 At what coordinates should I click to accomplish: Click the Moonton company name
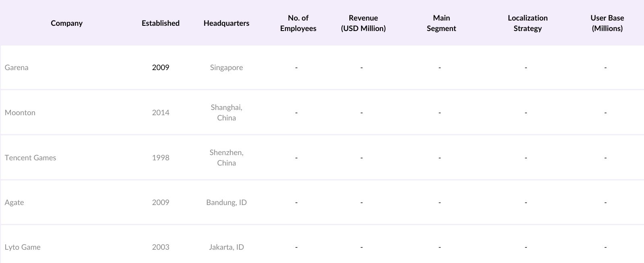20,113
